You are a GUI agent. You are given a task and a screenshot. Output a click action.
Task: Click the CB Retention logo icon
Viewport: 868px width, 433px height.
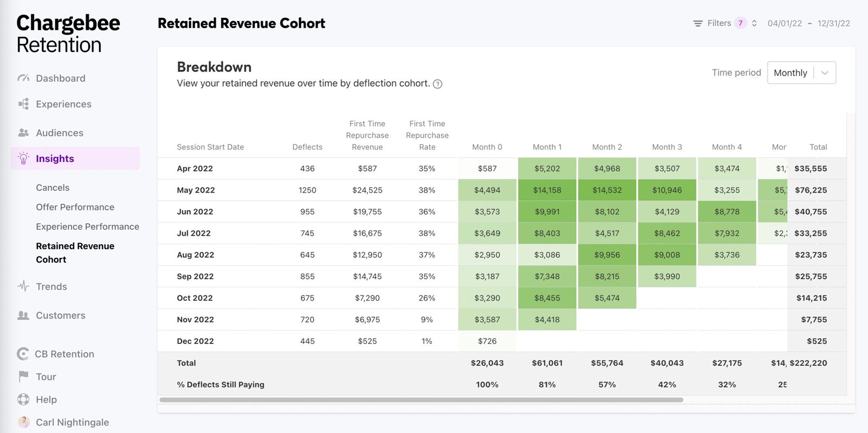click(23, 354)
